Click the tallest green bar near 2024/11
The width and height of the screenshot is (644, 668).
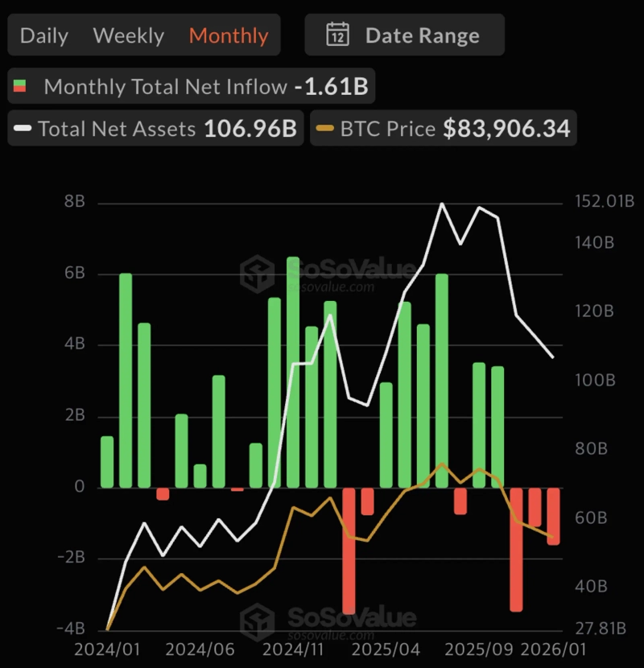292,370
